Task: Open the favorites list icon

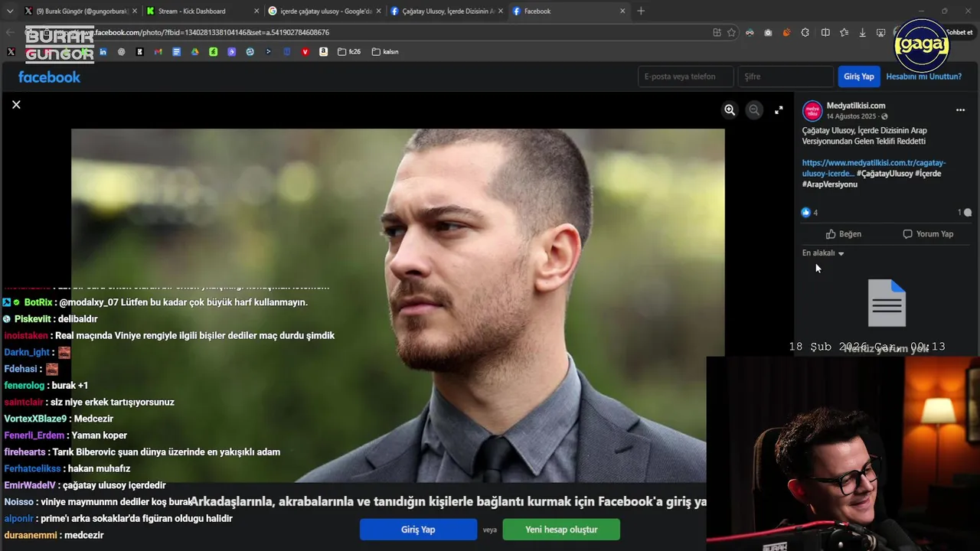Action: pos(844,33)
